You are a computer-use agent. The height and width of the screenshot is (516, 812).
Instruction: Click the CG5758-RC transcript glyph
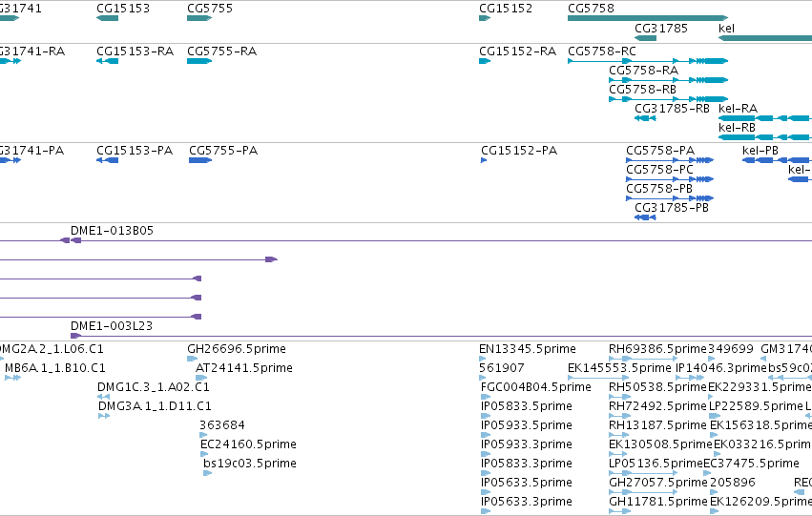coord(648,61)
